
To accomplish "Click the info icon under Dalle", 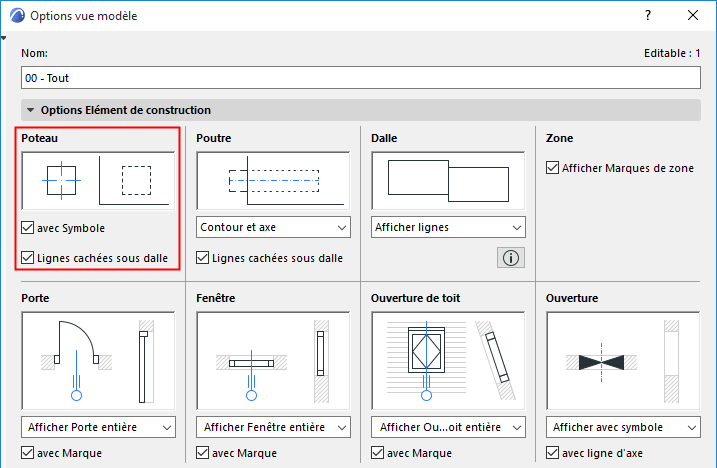I will click(510, 258).
